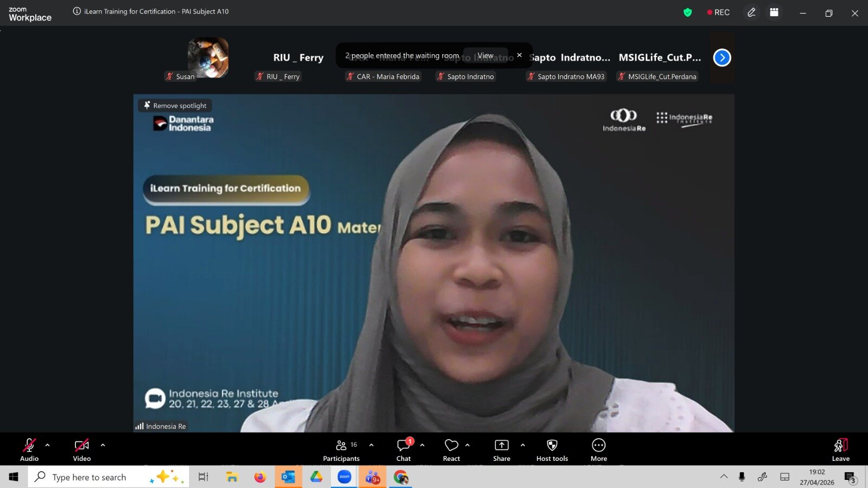Change the view layout via grid icon
The image size is (868, 488).
click(774, 12)
